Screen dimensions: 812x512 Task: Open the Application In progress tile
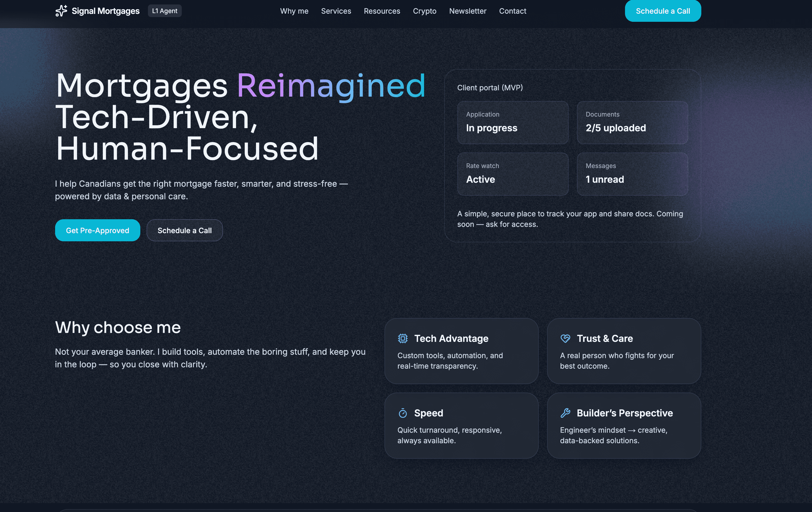click(512, 123)
